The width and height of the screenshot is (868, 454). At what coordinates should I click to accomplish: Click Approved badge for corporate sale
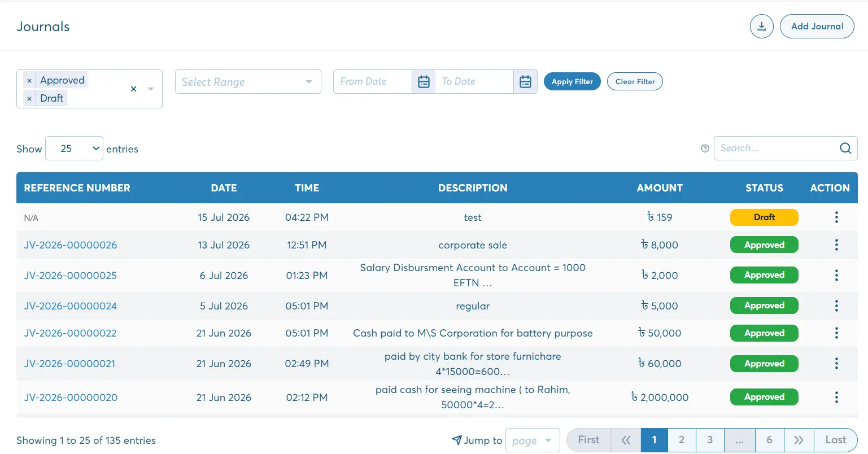point(764,245)
